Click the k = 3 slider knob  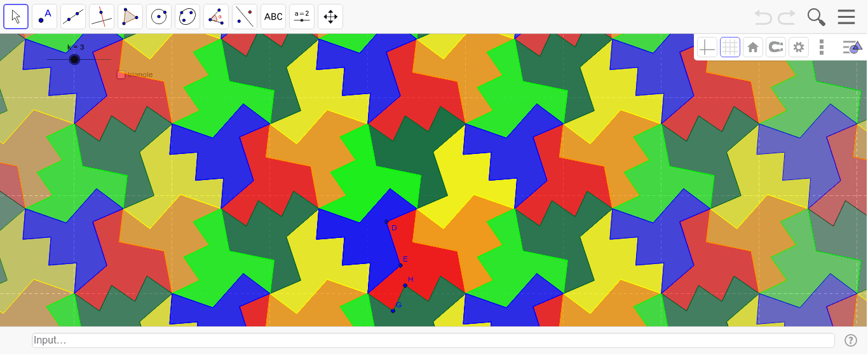[74, 59]
